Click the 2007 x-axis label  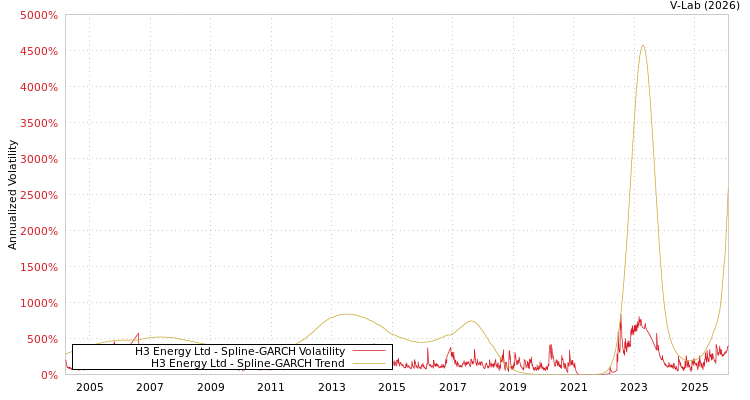(150, 387)
